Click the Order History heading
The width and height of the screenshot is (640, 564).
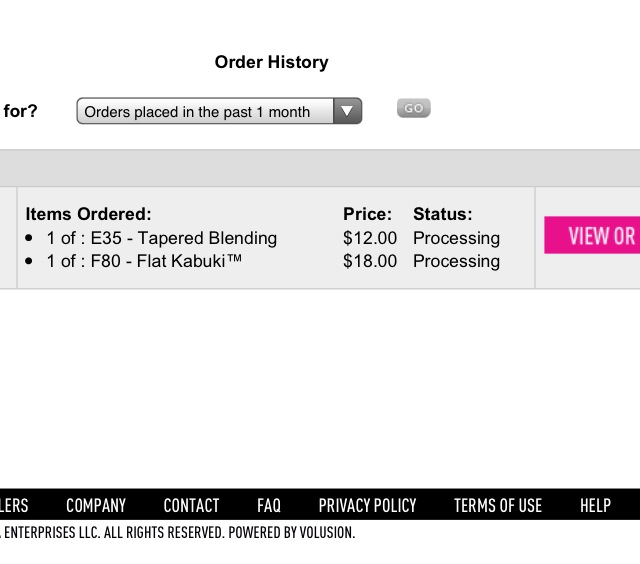pos(271,62)
